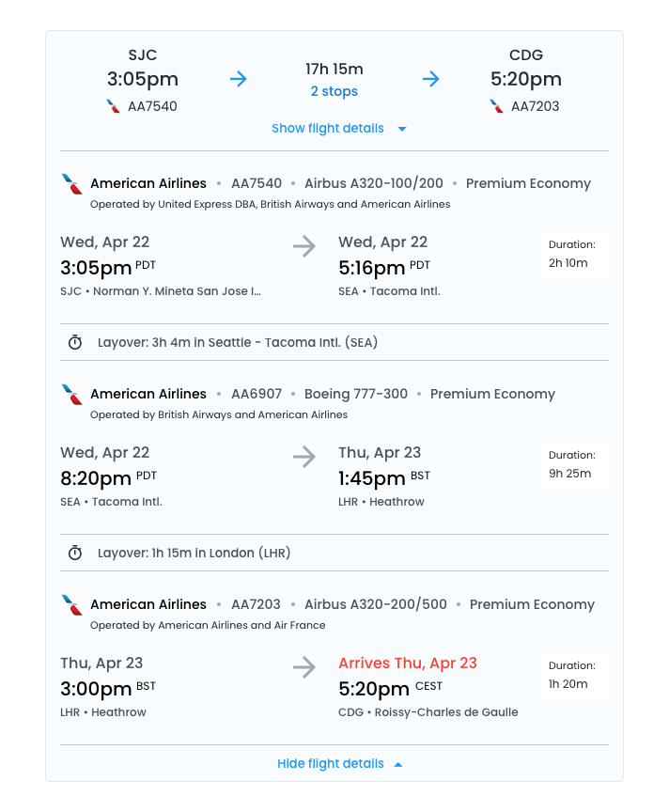Click the gray arrow in the LHR to CDG segment
Image resolution: width=669 pixels, height=812 pixels.
click(304, 668)
